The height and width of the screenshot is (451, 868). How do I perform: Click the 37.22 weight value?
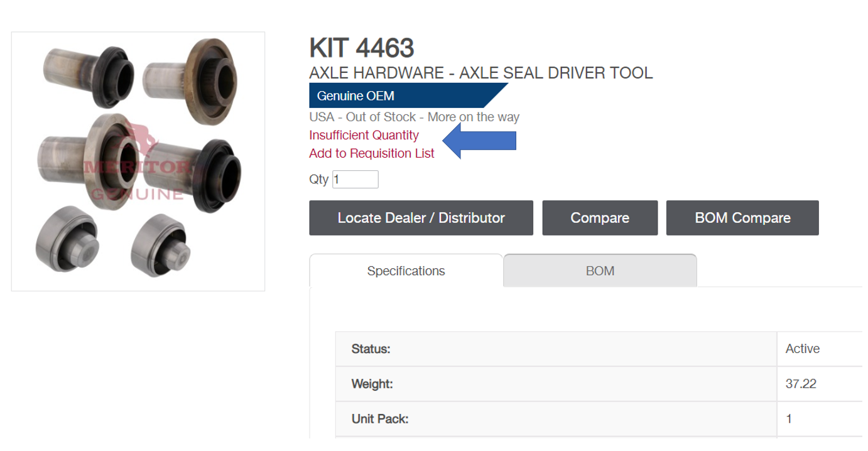[801, 384]
